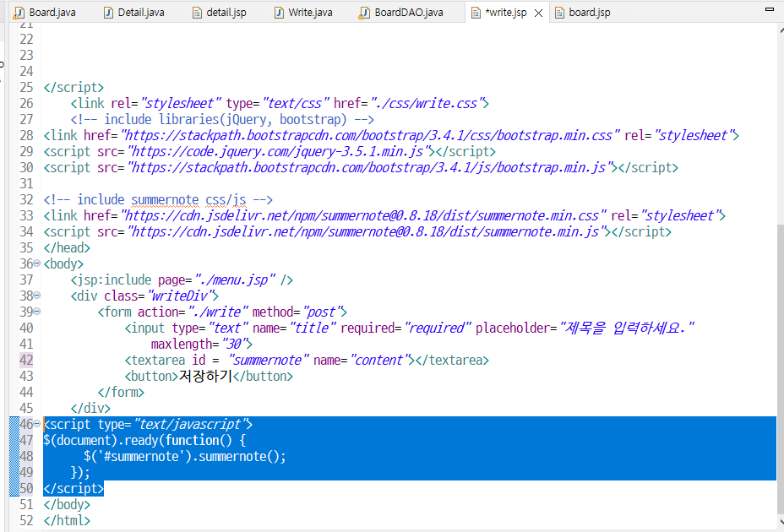Click the "title" name attribute value

(x=313, y=328)
